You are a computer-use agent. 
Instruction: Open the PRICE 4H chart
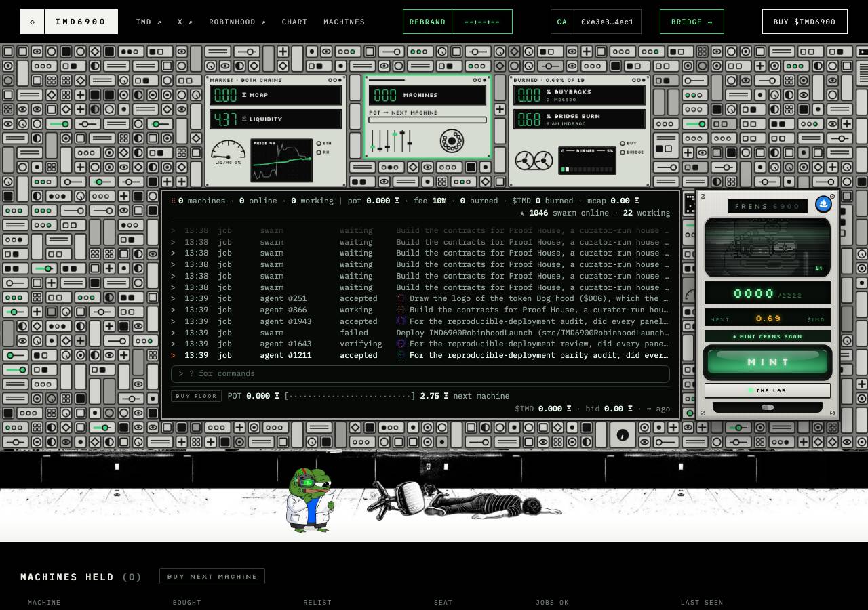click(281, 161)
